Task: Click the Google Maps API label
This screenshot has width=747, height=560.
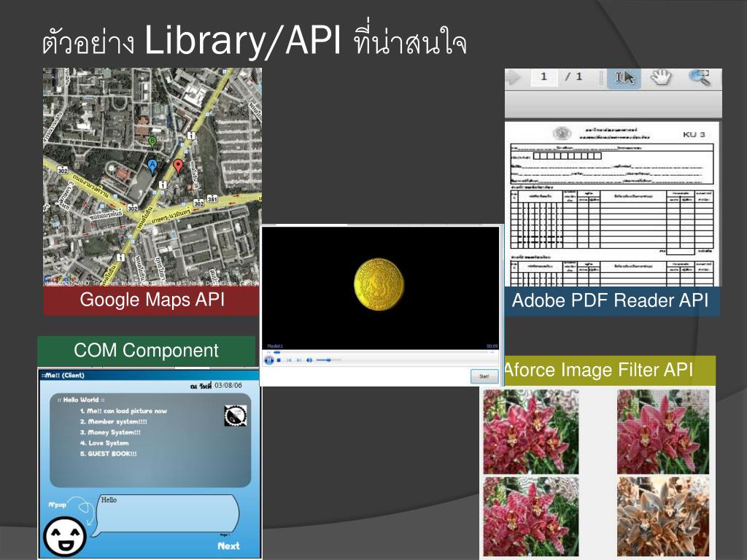Action: tap(152, 300)
